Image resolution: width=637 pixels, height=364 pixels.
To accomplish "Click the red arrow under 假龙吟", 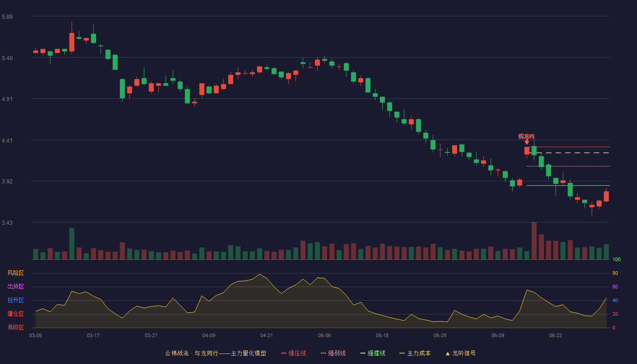I will [x=527, y=142].
